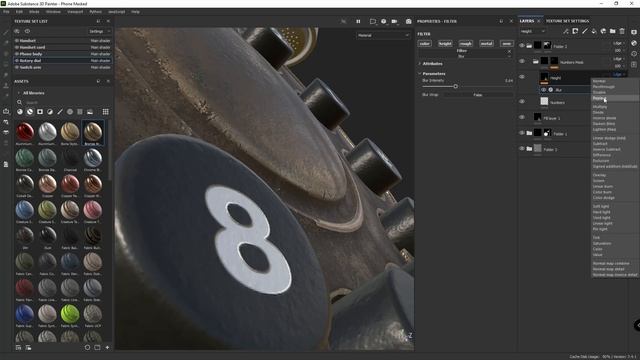This screenshot has height=360, width=640.
Task: Select the Eraser tool in left toolbar
Action: [6, 42]
